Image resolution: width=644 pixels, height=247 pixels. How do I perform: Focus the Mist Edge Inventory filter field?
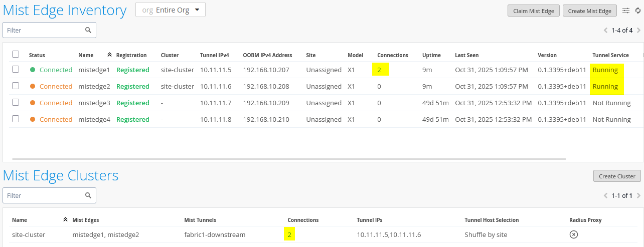(44, 30)
